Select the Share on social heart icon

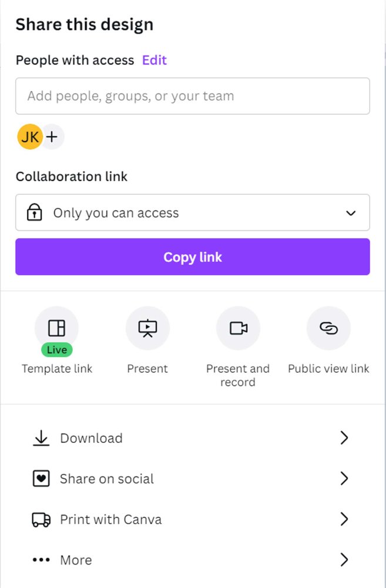(x=40, y=478)
